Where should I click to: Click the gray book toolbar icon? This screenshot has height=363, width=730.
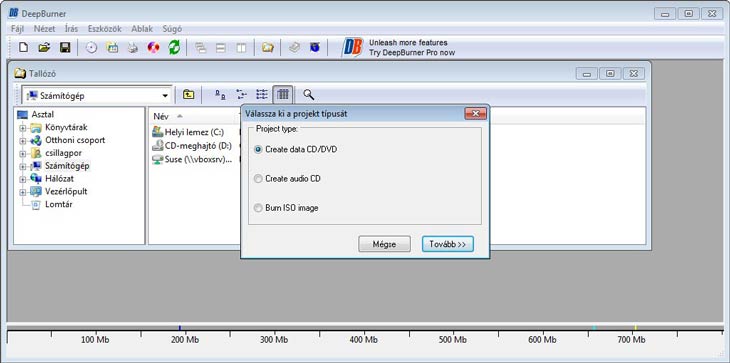coord(294,47)
